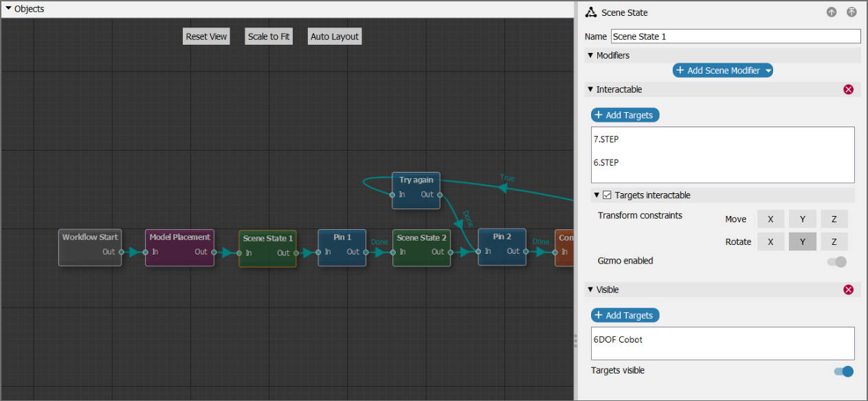Click the single up-arrow icon atop the Scene State panel
The image size is (868, 401).
coord(832,12)
